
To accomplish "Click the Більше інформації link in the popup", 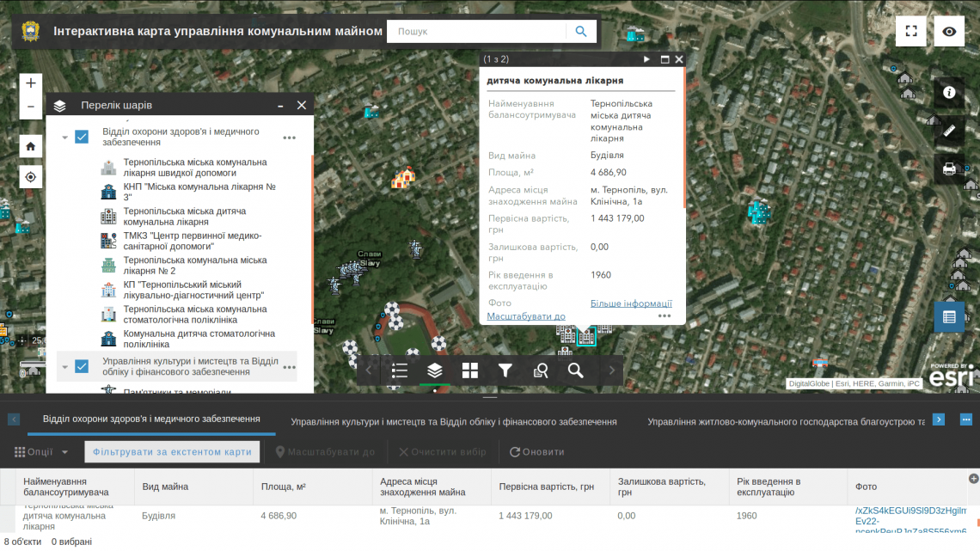I will tap(630, 303).
